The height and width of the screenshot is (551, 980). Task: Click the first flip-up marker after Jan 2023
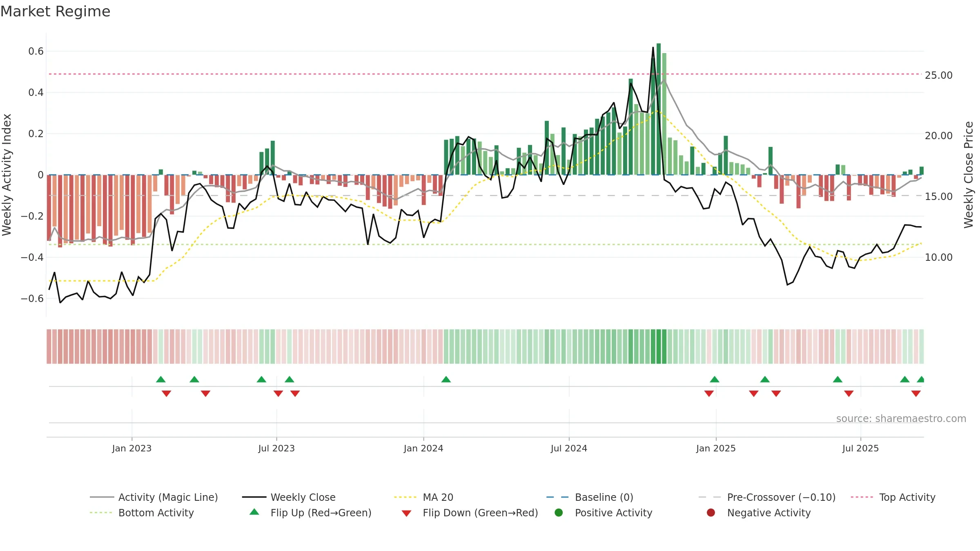(161, 379)
